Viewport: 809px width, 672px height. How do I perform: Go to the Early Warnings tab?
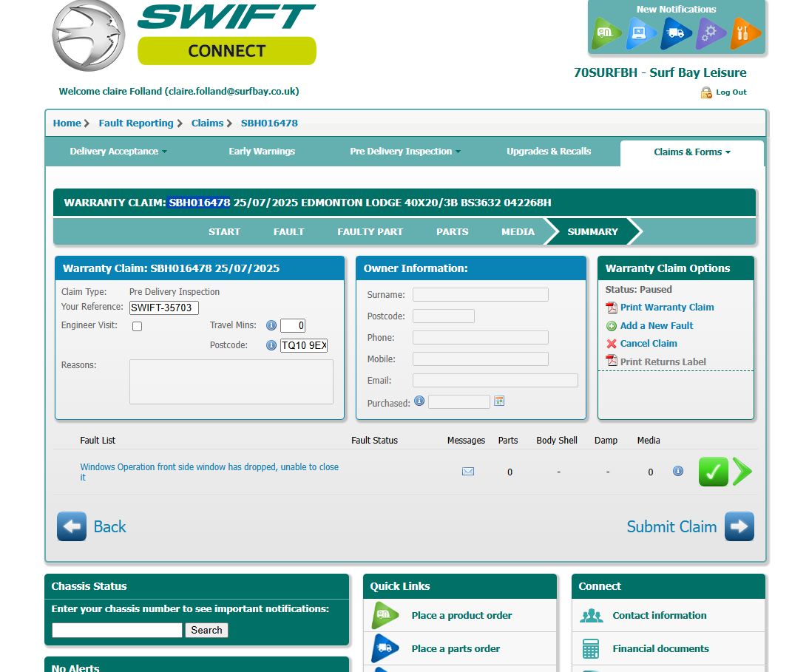coord(262,152)
